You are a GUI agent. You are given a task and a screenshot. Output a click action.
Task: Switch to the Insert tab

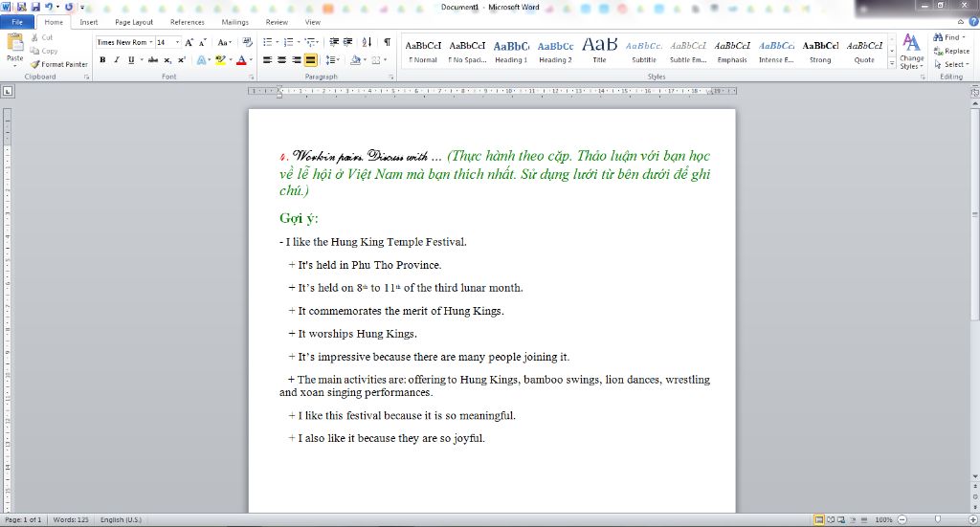(89, 22)
